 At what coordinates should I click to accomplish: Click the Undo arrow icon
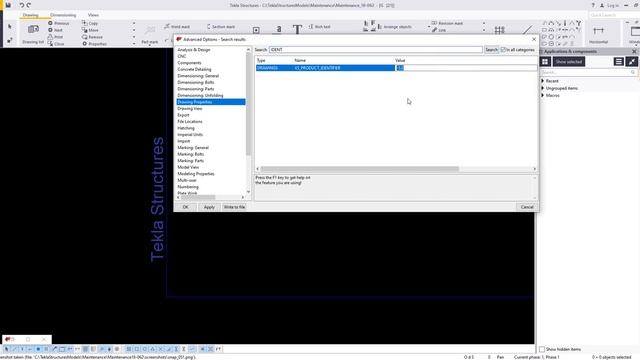pyautogui.click(x=22, y=5)
